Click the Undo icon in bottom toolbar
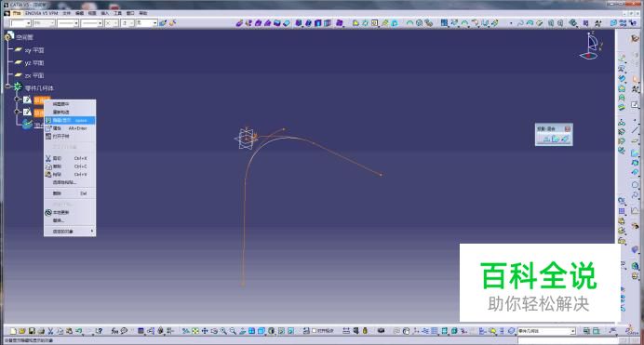Viewport: 644px width, 345px height. 78,331
